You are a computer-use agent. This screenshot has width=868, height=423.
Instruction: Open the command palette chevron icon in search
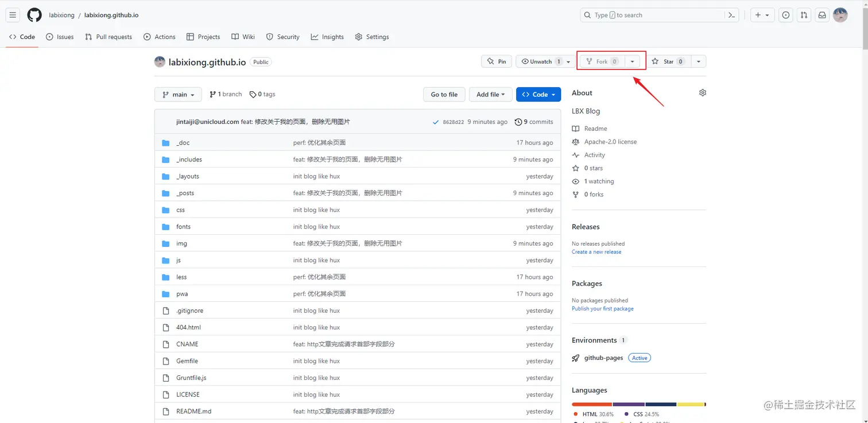pos(731,15)
